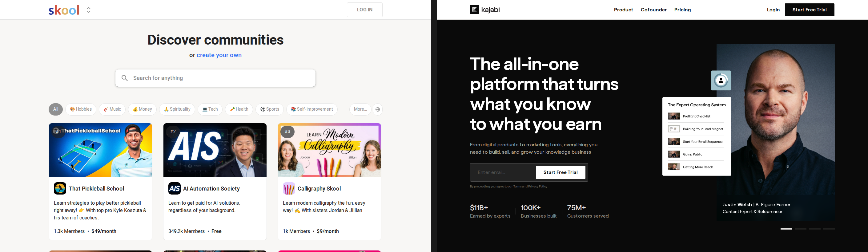Focus the Enter email field
This screenshot has height=252, width=868.
502,172
